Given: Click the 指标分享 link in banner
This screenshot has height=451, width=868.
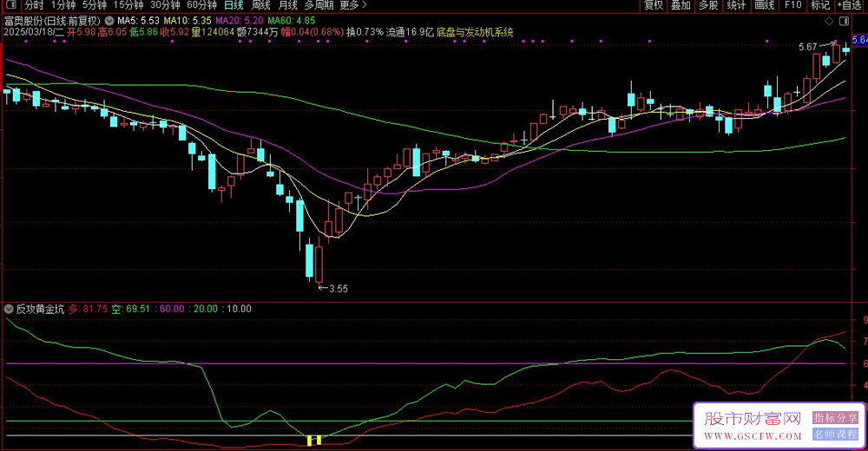Looking at the screenshot, I should [x=835, y=418].
